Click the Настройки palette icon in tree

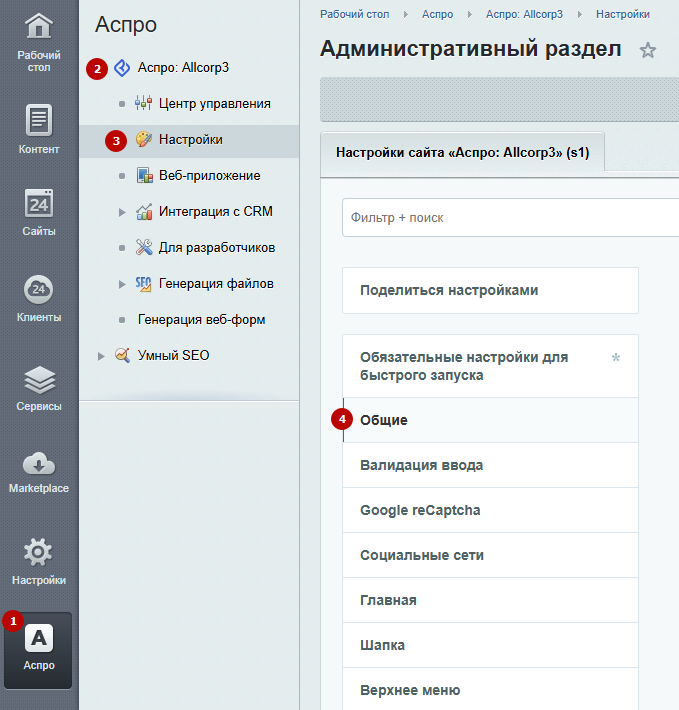[144, 139]
